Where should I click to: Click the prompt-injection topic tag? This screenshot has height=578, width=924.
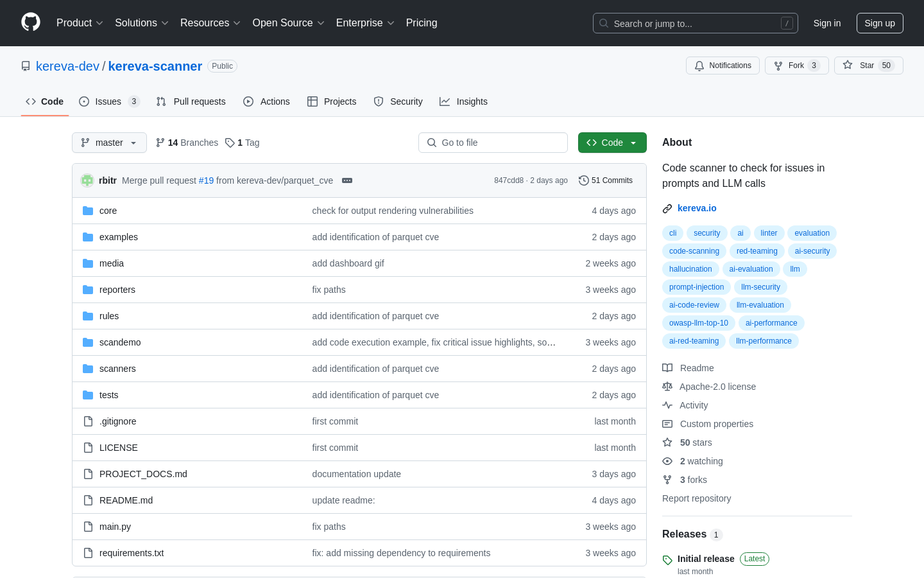tap(696, 287)
